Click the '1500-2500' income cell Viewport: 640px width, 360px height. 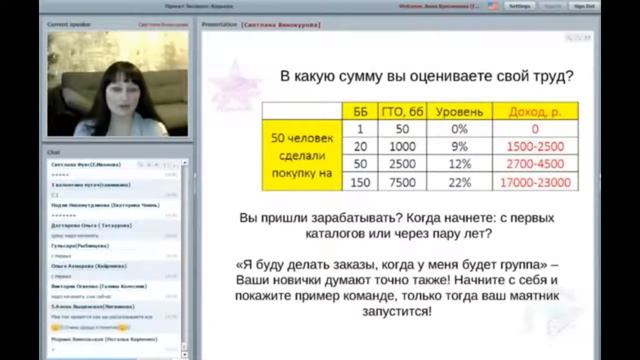pos(535,146)
